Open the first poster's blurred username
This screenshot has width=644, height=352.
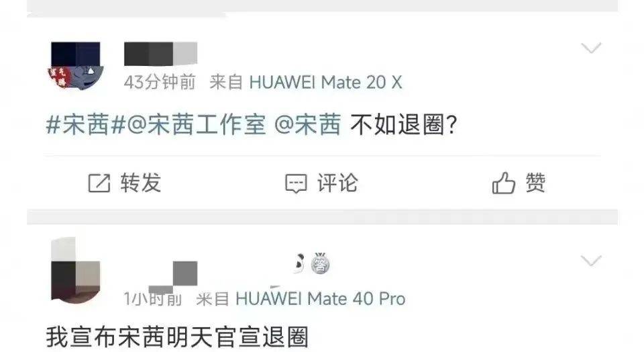click(x=160, y=54)
